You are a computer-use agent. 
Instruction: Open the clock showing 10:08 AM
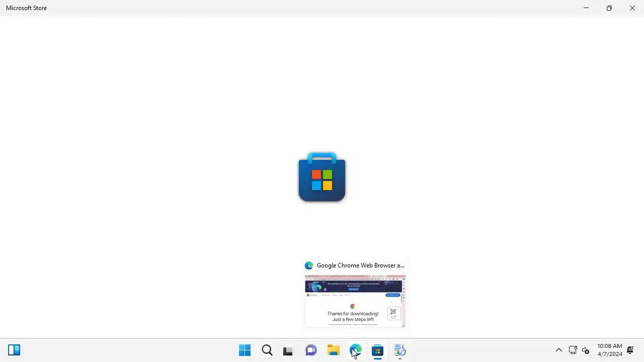tap(610, 350)
